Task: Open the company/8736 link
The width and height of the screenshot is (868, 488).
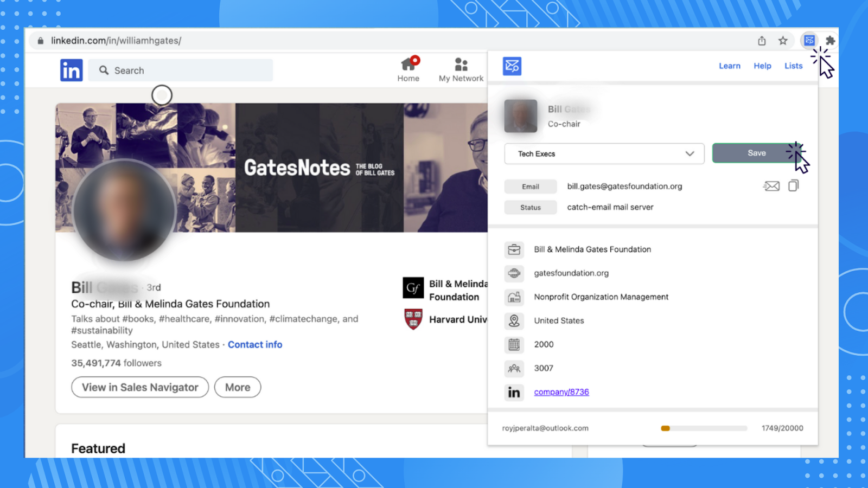Action: 561,392
